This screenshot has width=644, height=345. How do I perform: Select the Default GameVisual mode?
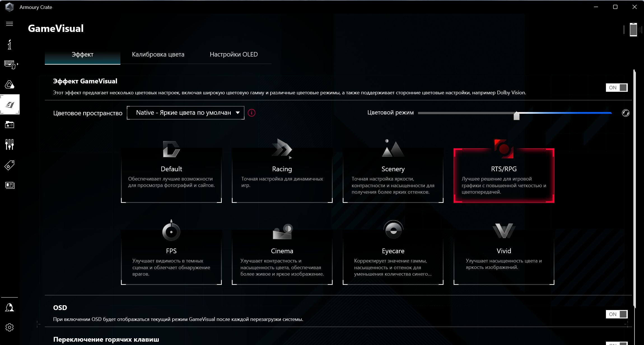(171, 172)
